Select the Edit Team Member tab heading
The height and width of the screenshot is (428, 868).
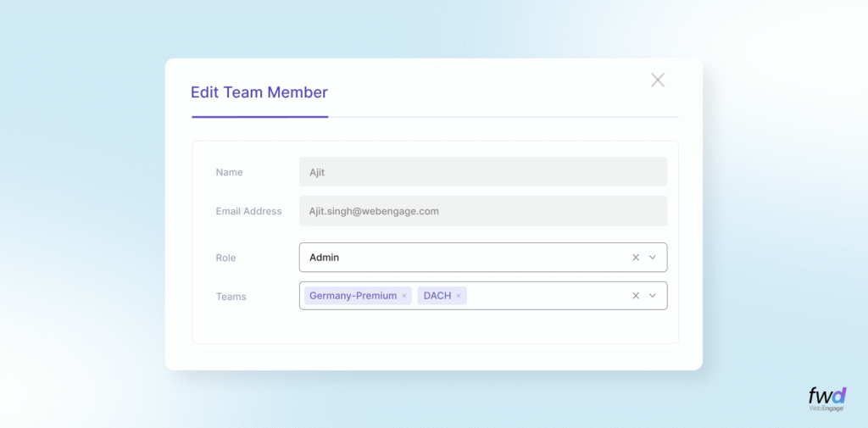(x=259, y=92)
